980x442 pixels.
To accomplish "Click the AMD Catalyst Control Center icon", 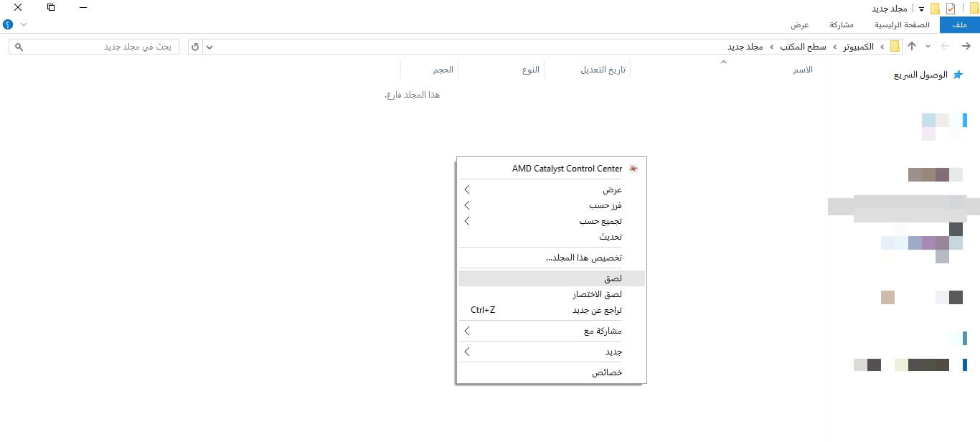I will 633,169.
